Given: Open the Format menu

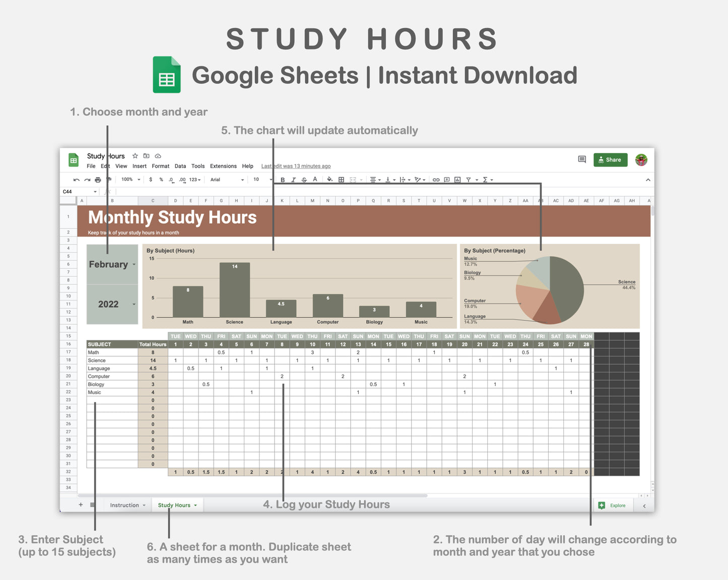Looking at the screenshot, I should point(160,166).
